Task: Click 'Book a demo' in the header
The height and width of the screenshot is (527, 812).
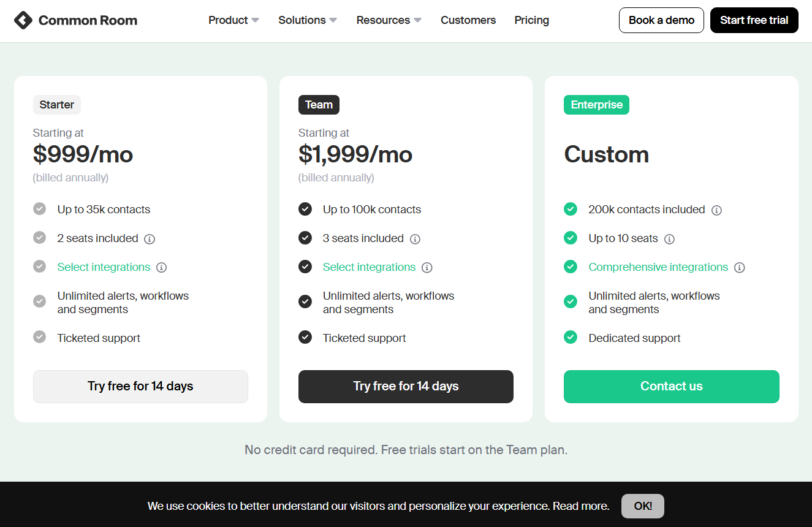Action: (661, 20)
